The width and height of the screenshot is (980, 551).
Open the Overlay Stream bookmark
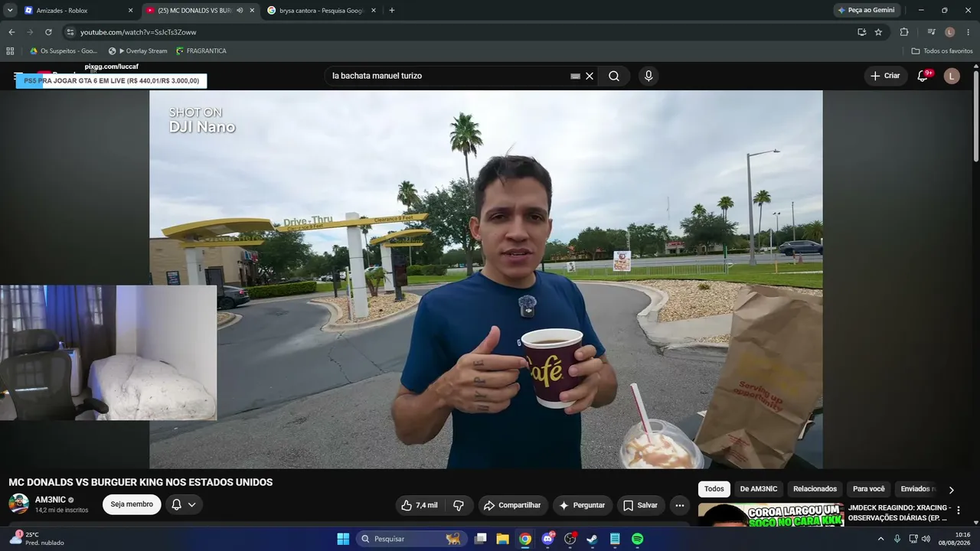point(138,51)
